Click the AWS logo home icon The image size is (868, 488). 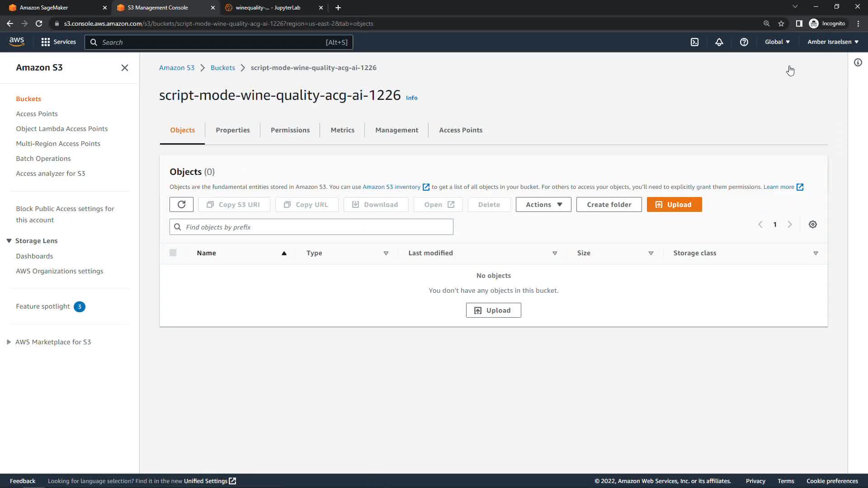(x=17, y=42)
